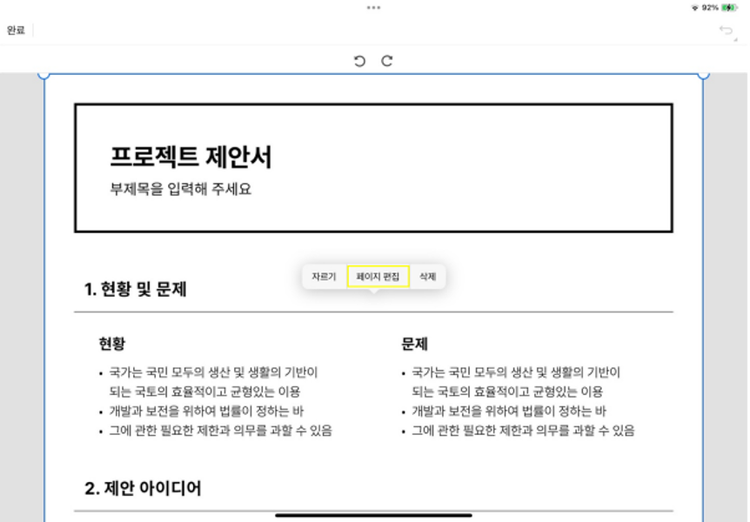
Task: Tap the 현황 column heading
Action: pos(112,344)
